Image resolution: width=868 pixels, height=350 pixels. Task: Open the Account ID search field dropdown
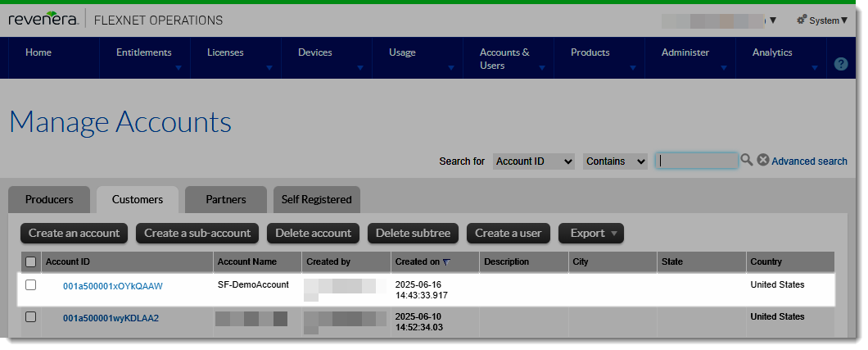point(534,161)
